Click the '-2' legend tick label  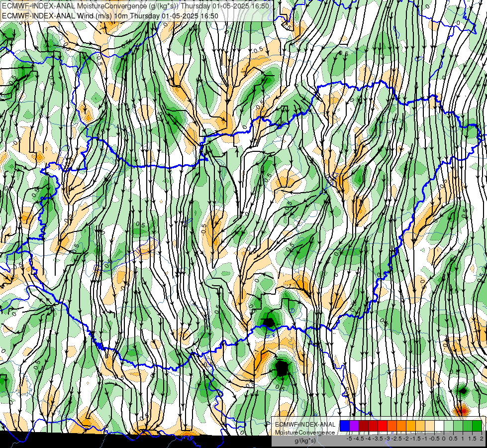[x=406, y=439]
